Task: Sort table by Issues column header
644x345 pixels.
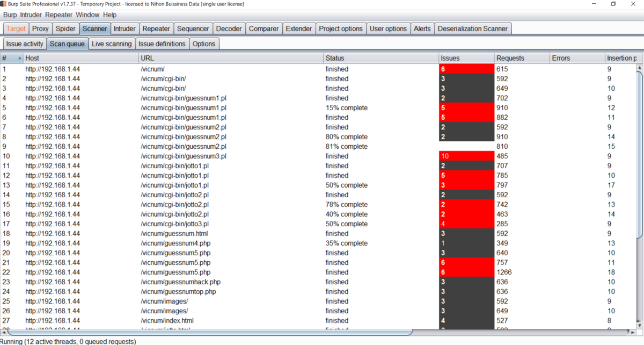Action: click(466, 58)
